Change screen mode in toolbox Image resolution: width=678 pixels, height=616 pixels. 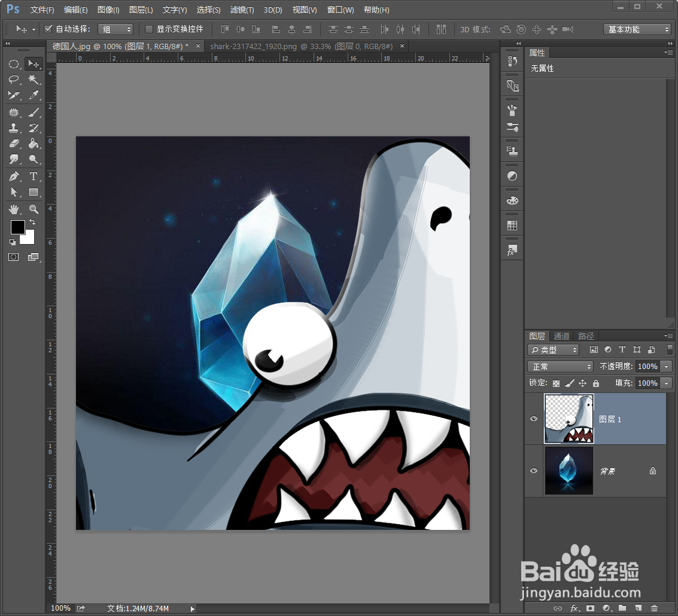[x=34, y=257]
